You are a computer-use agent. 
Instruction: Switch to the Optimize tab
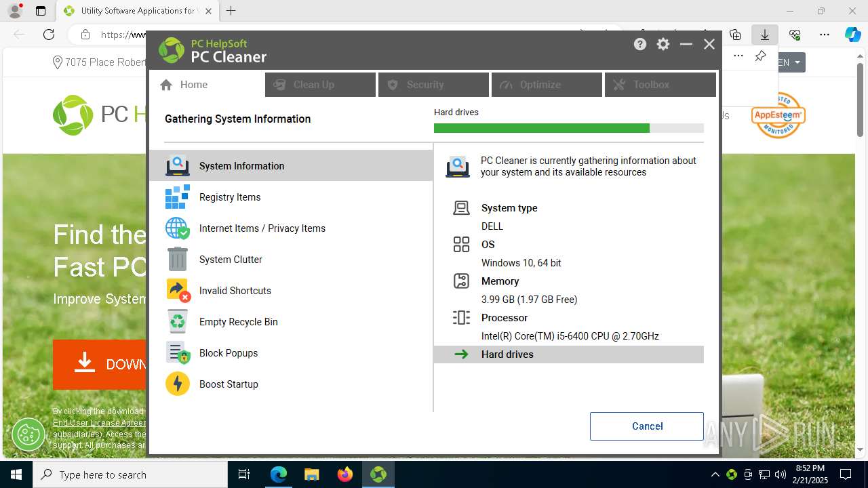click(547, 85)
